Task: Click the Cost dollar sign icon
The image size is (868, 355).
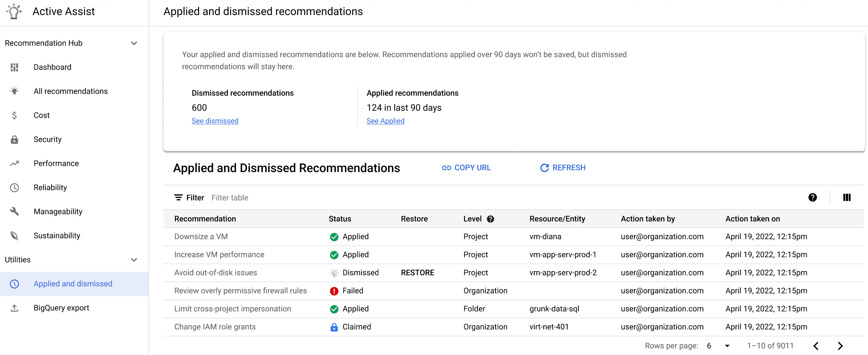Action: [x=15, y=115]
